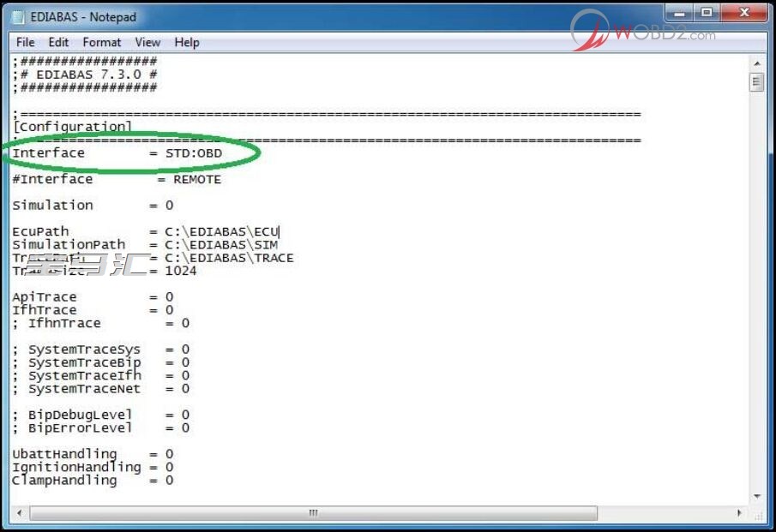The image size is (776, 532).
Task: Click the 'IgnitionHandling' setting name
Action: 76,467
